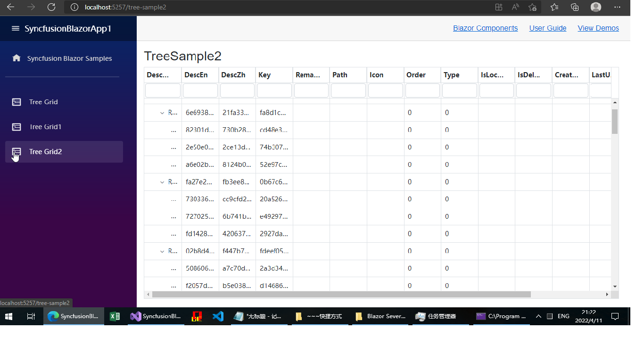
Task: Click the View Demos link
Action: coord(598,28)
